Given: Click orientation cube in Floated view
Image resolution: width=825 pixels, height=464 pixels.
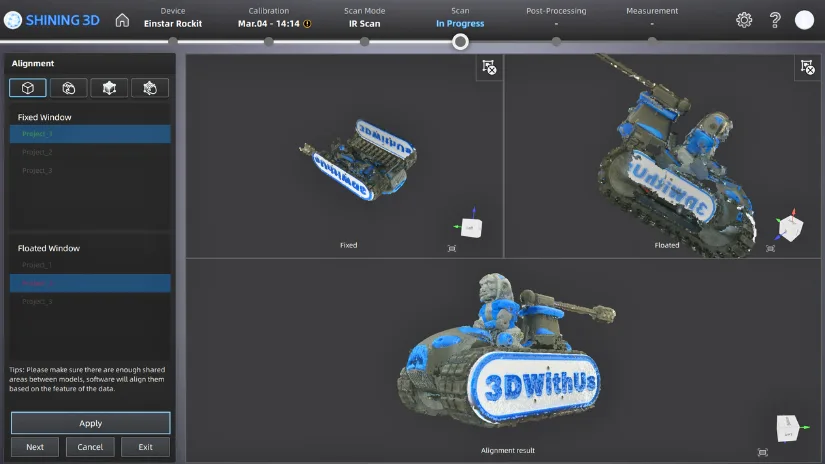Looking at the screenshot, I should 790,227.
